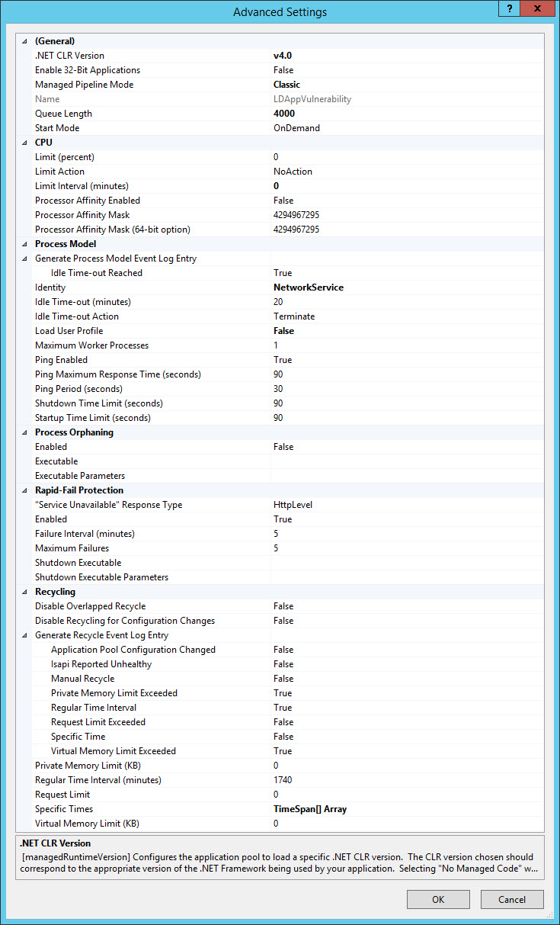
Task: Collapse Generate Process Model Event Log Entry
Action: (x=24, y=259)
